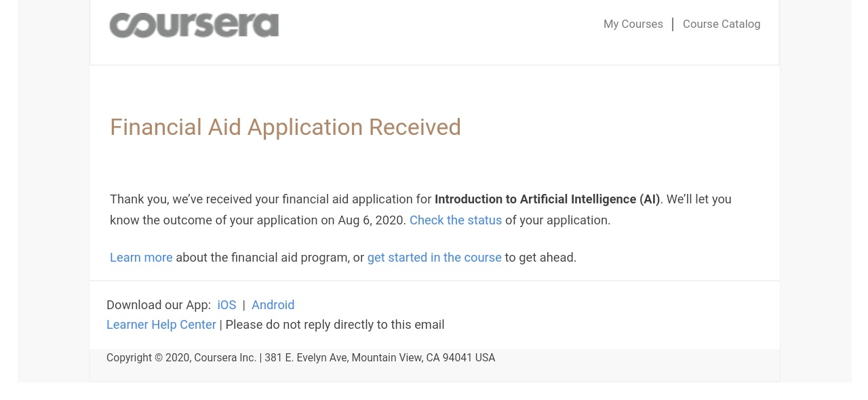Click the Coursera logo
868x400 pixels.
click(x=194, y=25)
